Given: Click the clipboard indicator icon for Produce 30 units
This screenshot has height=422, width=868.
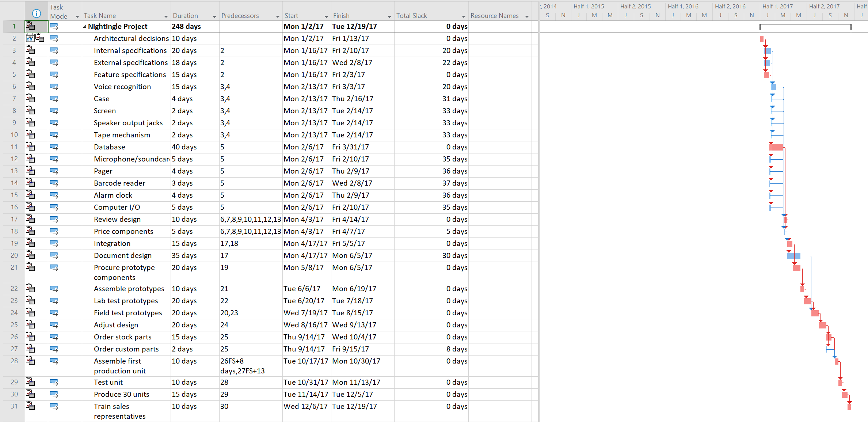Looking at the screenshot, I should (31, 394).
